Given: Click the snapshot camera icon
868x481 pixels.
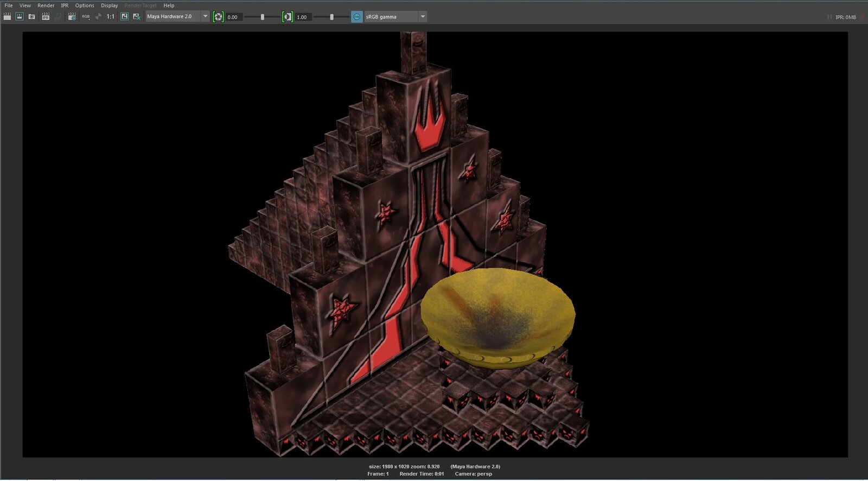Looking at the screenshot, I should (x=31, y=17).
